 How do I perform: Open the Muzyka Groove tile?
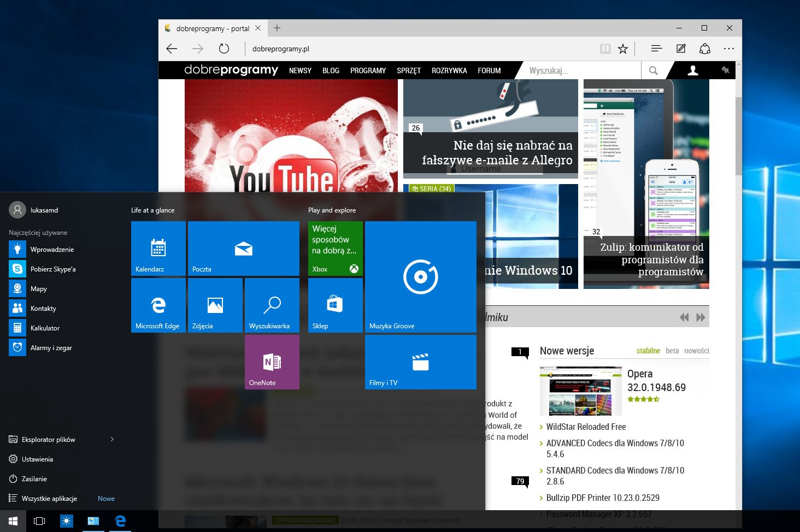[x=420, y=277]
